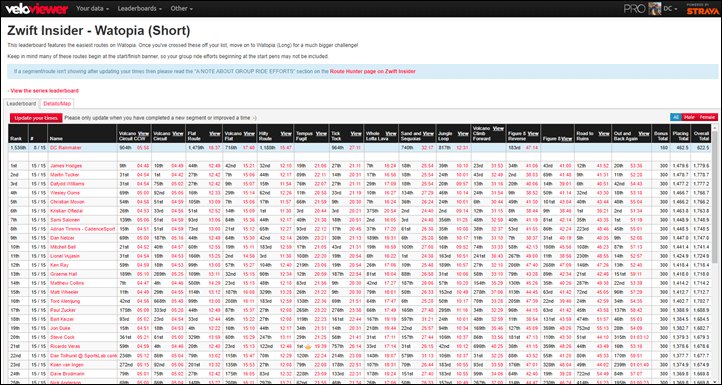
Task: Open Koen van Ingen rider link
Action: pos(67,364)
